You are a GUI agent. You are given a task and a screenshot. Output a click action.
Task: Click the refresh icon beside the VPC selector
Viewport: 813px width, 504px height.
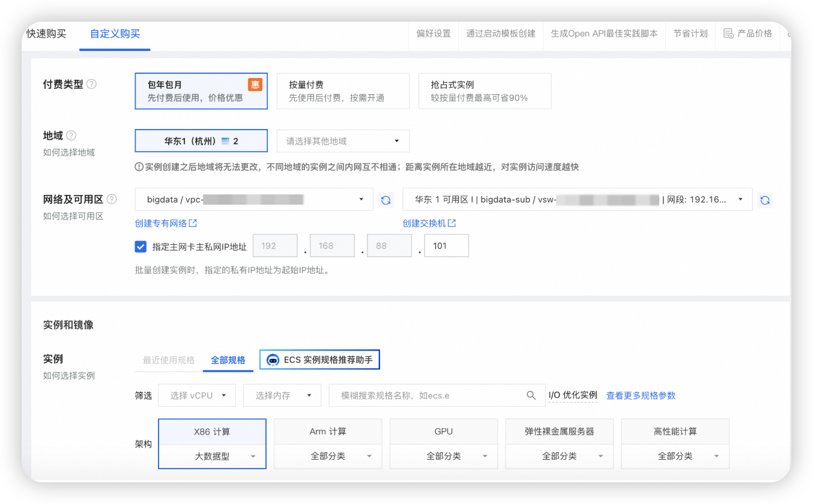pos(385,199)
